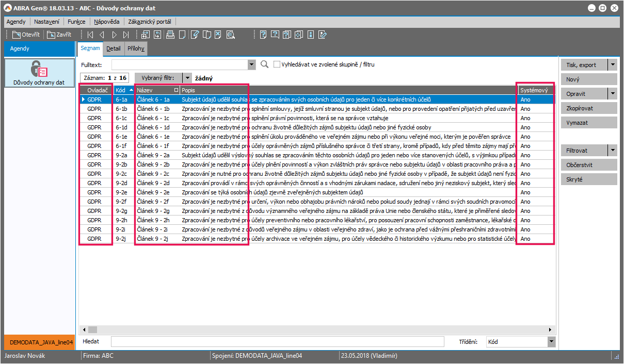Expand the Tisk, export dropdown arrow
This screenshot has height=364, width=624.
[x=612, y=65]
